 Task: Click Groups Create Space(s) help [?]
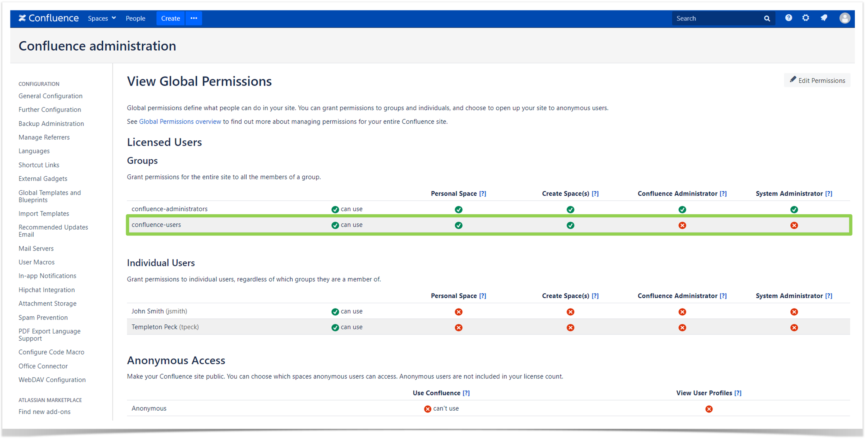595,194
